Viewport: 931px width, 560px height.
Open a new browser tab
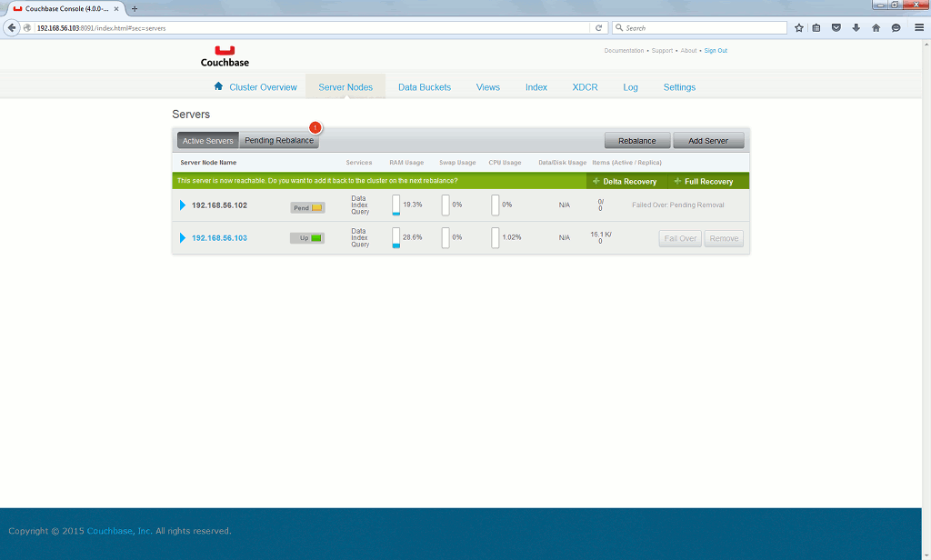pos(135,9)
